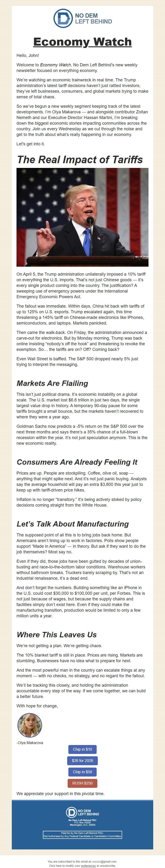Click the Where This Leaves Us heading
165x868 pixels.
point(57,635)
